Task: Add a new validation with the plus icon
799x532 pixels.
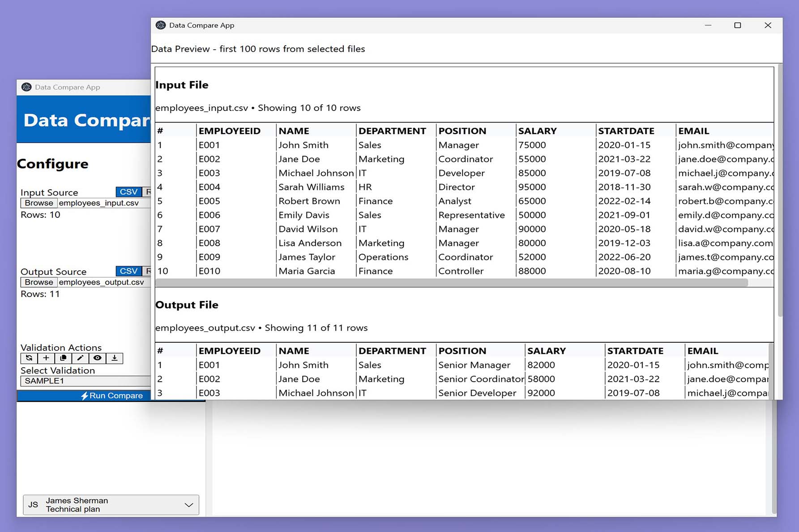Action: click(46, 358)
